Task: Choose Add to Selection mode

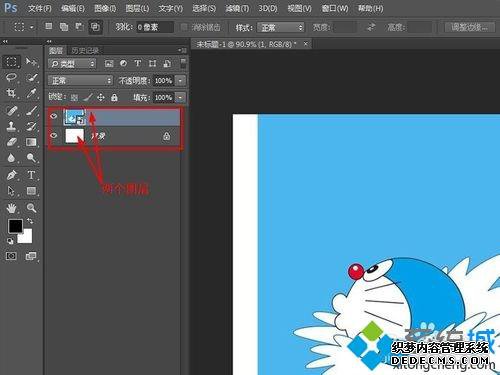Action: click(x=64, y=26)
